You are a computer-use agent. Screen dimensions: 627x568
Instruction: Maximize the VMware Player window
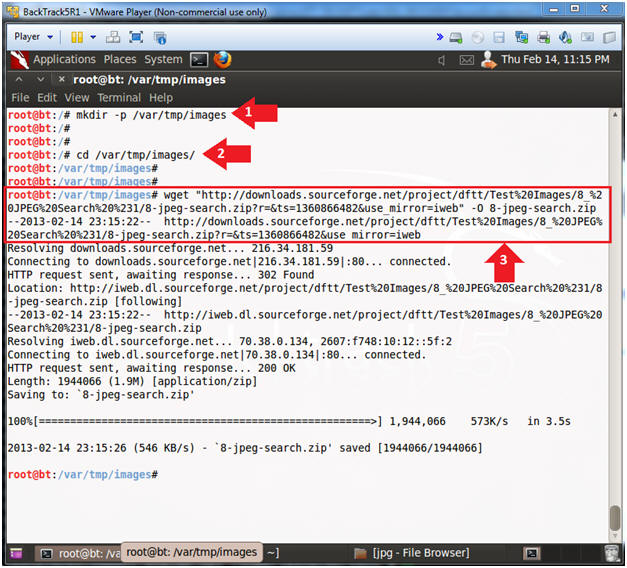pos(575,9)
